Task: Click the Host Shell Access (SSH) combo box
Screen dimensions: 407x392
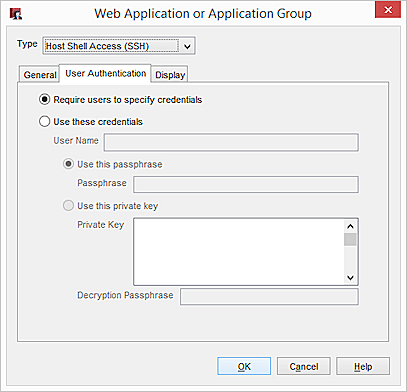Action: tap(119, 46)
